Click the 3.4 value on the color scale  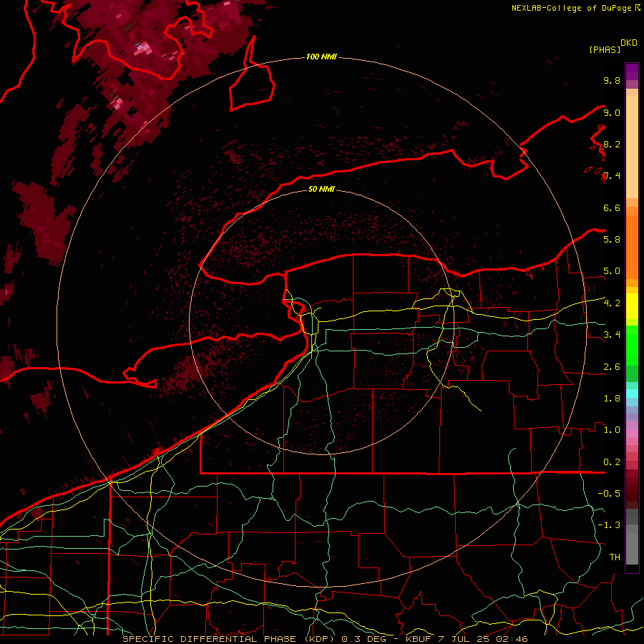pos(612,334)
